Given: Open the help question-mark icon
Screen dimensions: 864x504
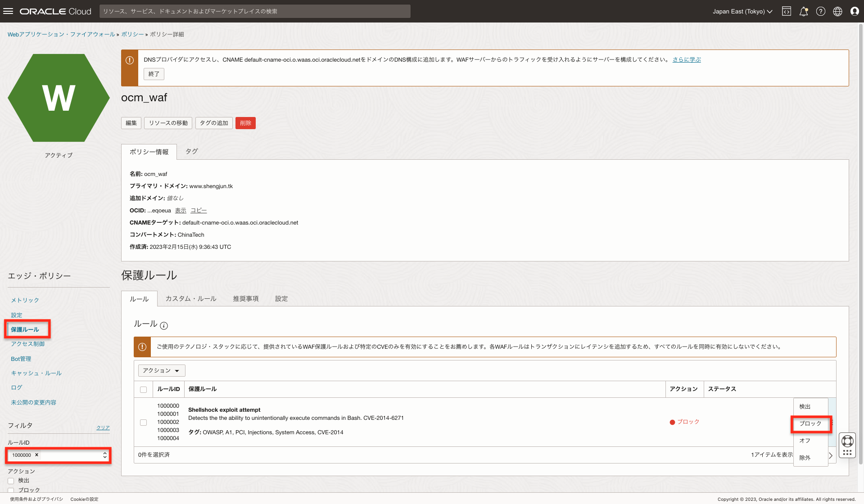Looking at the screenshot, I should coord(821,11).
